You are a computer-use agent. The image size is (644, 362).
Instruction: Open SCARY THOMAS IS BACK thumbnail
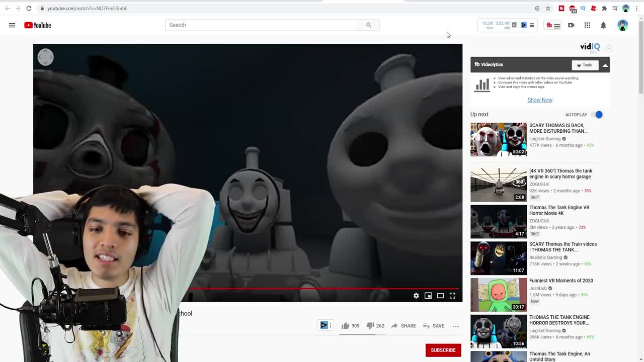(499, 139)
